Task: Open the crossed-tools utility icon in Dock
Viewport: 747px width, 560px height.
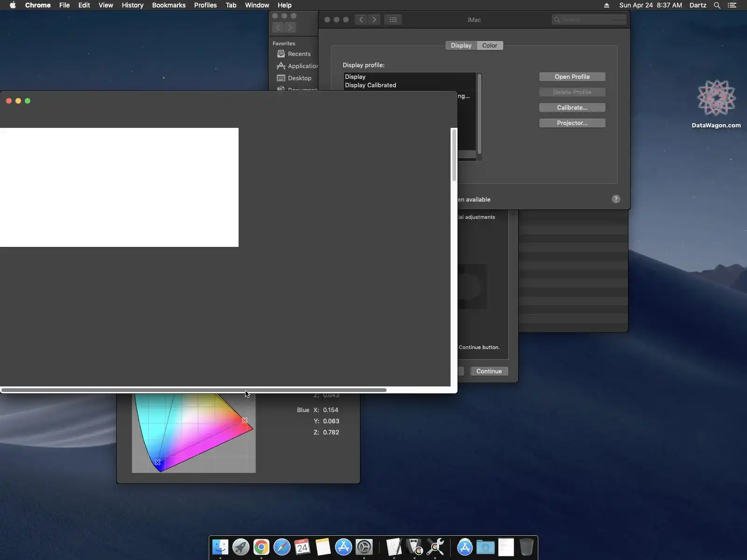Action: [x=435, y=547]
